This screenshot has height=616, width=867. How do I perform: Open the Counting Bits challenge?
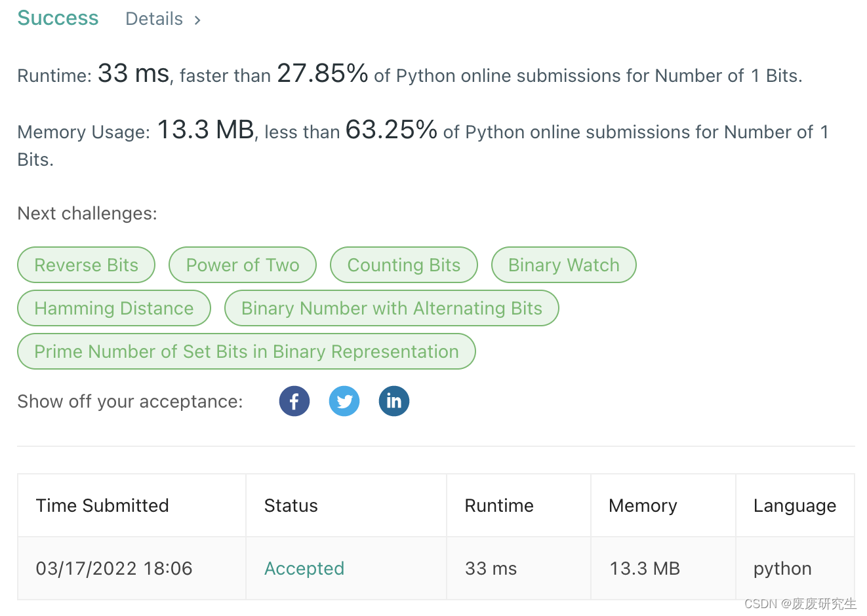pos(403,265)
